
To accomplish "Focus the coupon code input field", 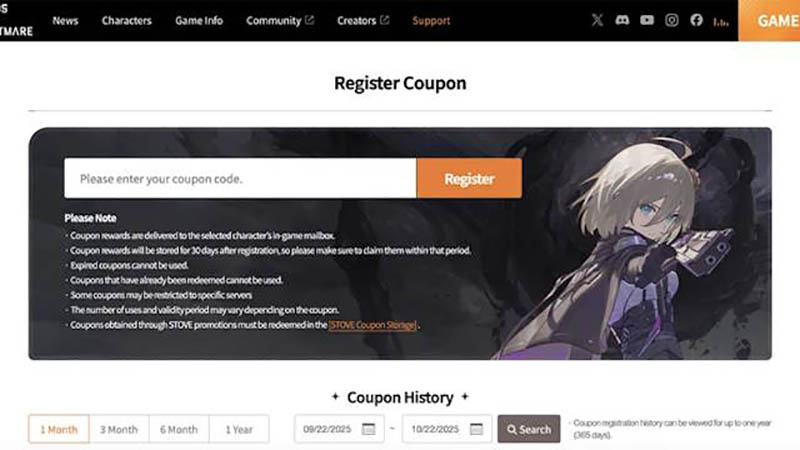I will (240, 178).
